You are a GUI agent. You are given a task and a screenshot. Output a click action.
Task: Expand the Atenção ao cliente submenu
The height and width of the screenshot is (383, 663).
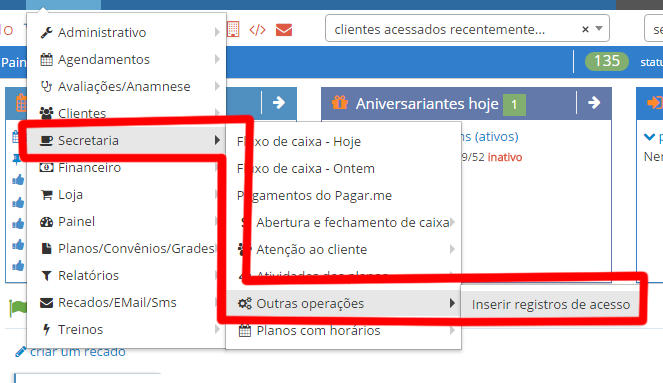[452, 249]
